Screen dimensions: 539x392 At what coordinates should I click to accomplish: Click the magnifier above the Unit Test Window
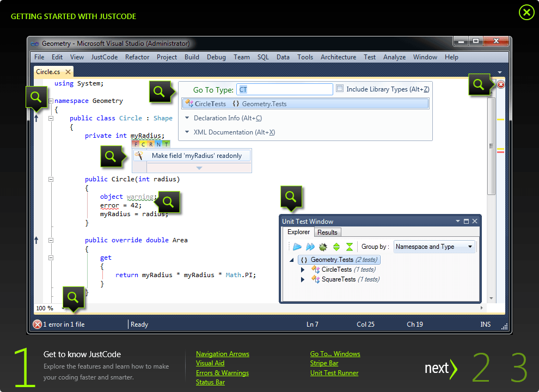point(291,197)
